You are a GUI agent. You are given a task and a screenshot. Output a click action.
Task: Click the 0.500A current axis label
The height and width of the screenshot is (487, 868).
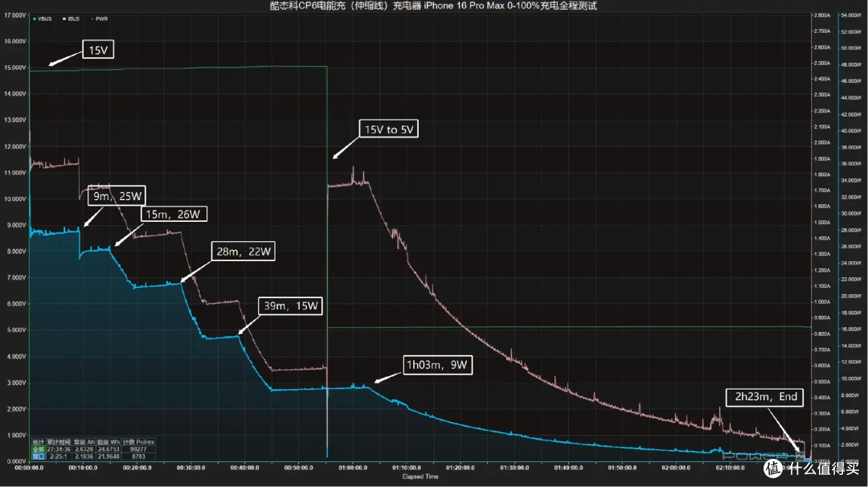coord(822,382)
